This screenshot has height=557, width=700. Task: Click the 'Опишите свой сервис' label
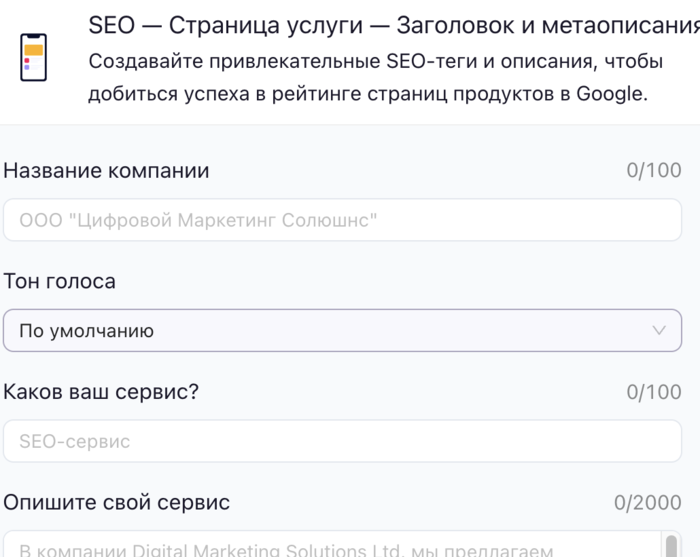tap(117, 502)
